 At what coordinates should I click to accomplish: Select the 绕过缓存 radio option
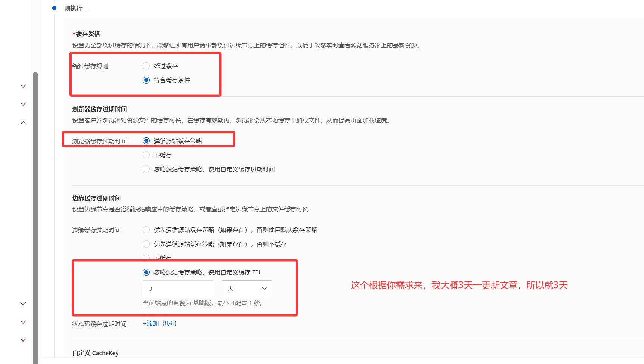[146, 66]
